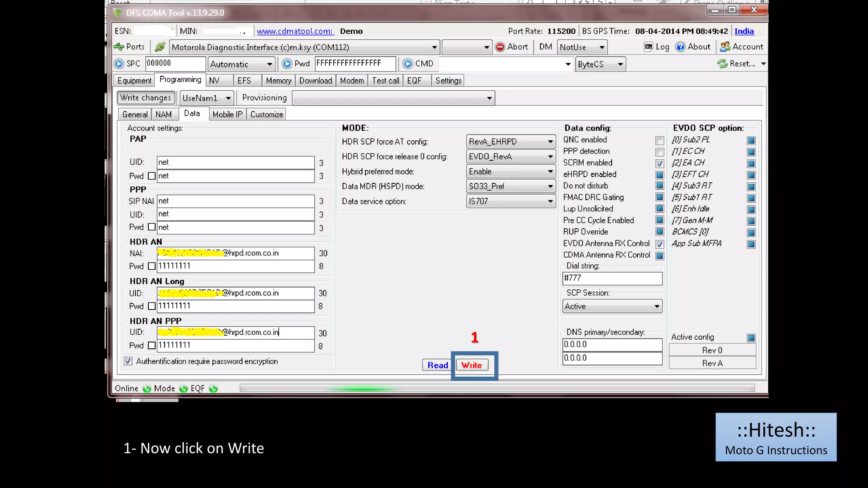Toggle Authentification require password encryption checkbox
Screen dimensions: 868x488
tap(128, 361)
